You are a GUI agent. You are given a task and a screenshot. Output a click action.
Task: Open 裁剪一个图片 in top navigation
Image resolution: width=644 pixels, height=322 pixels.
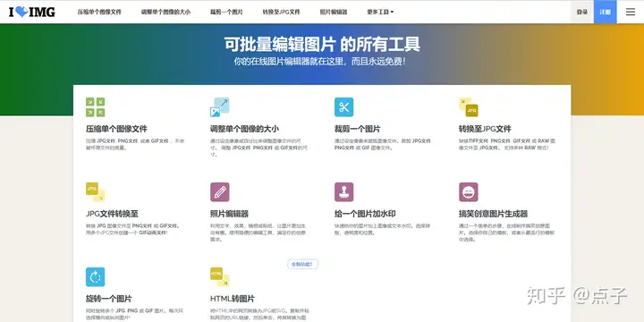click(x=226, y=12)
